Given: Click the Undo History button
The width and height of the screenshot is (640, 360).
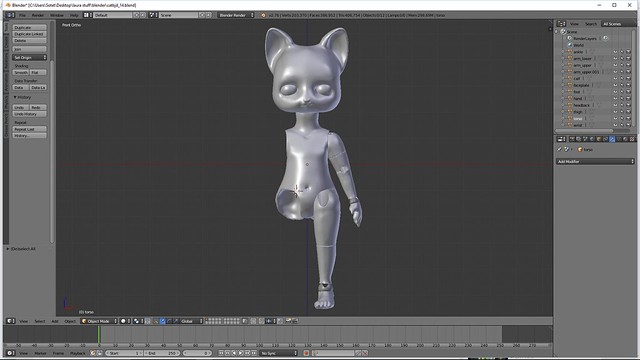Looking at the screenshot, I should coord(29,114).
